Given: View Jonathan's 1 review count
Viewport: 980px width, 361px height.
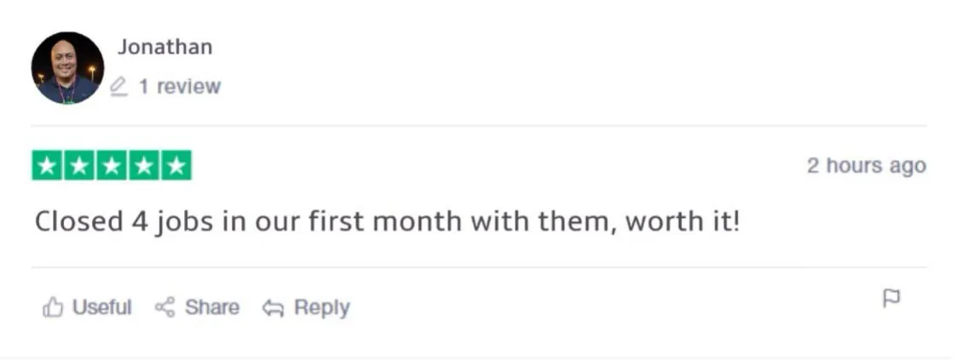Looking at the screenshot, I should tap(179, 86).
